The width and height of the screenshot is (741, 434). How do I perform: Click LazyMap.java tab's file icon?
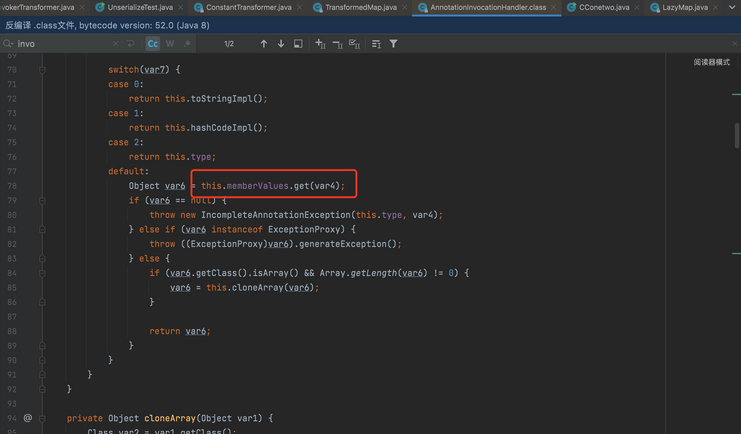point(655,7)
